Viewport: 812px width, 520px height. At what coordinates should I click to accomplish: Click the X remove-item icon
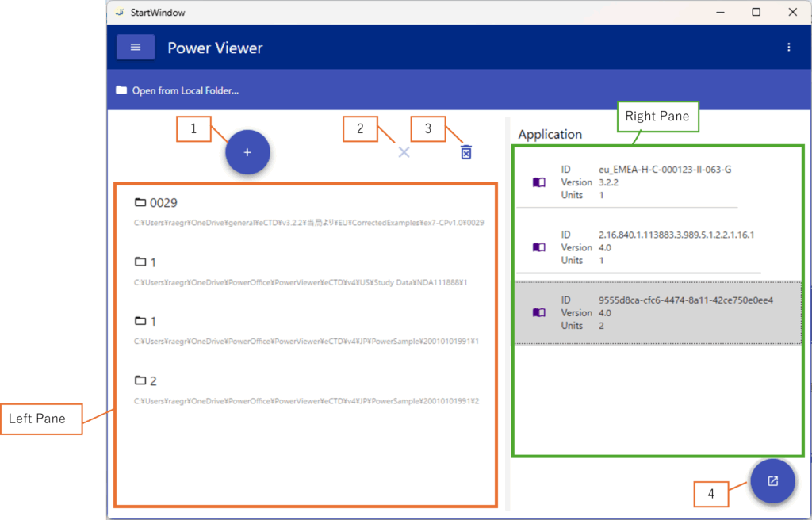point(404,152)
